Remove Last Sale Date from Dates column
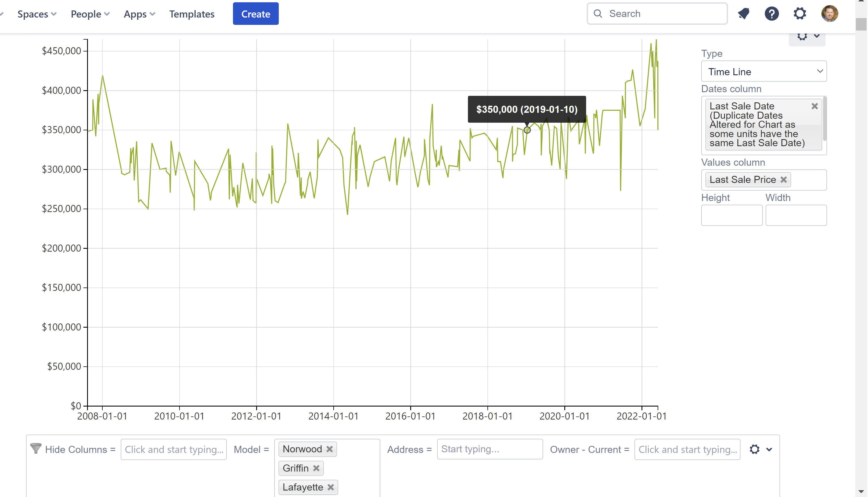The width and height of the screenshot is (868, 497). [815, 106]
